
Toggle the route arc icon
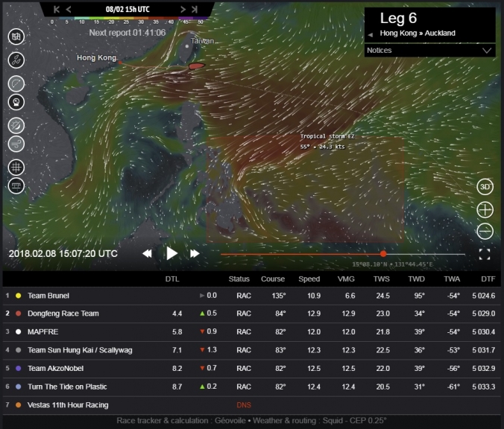click(x=16, y=84)
